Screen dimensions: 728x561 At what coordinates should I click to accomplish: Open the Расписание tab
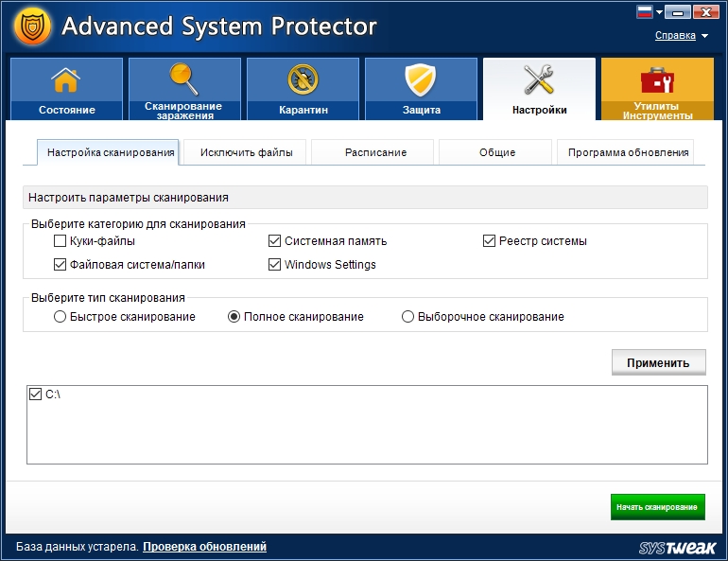[374, 152]
